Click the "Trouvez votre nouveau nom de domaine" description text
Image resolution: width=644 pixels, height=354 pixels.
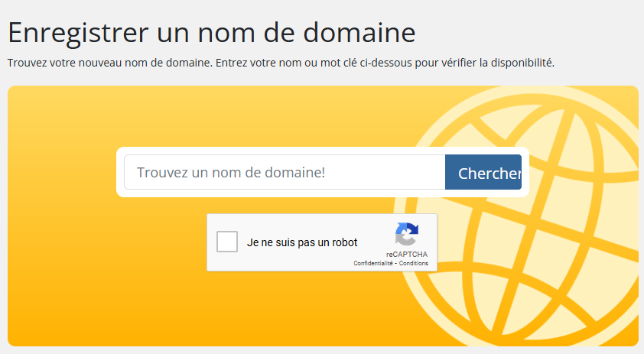click(281, 63)
